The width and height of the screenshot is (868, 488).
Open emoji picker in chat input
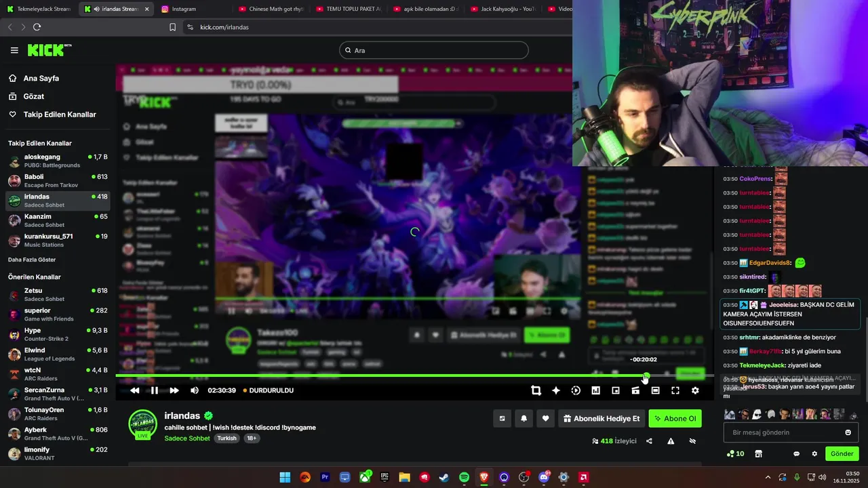click(x=848, y=432)
